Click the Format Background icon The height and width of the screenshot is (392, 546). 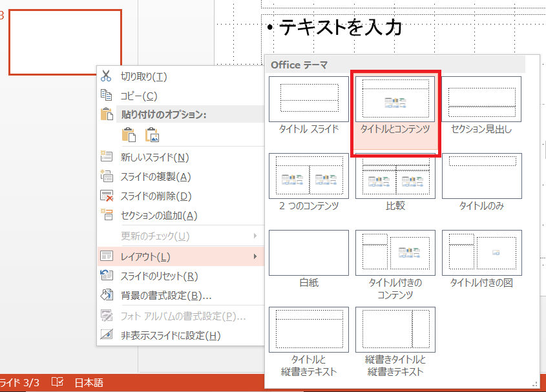tap(107, 294)
